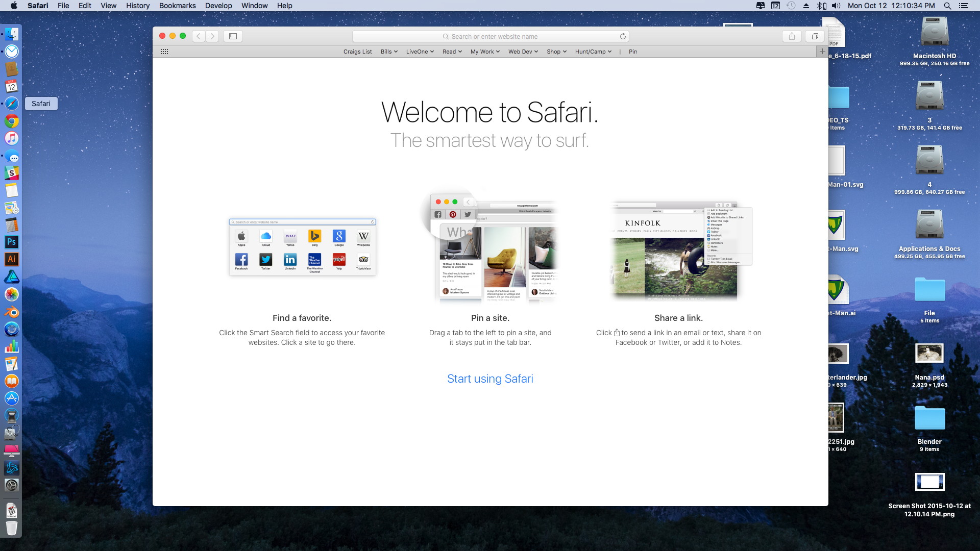Launch Slack from the Dock

(x=12, y=173)
